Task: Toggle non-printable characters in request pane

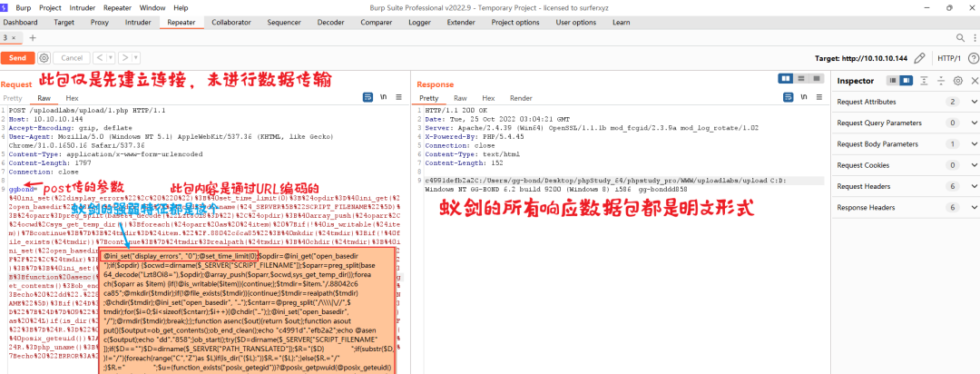Action: tap(385, 97)
